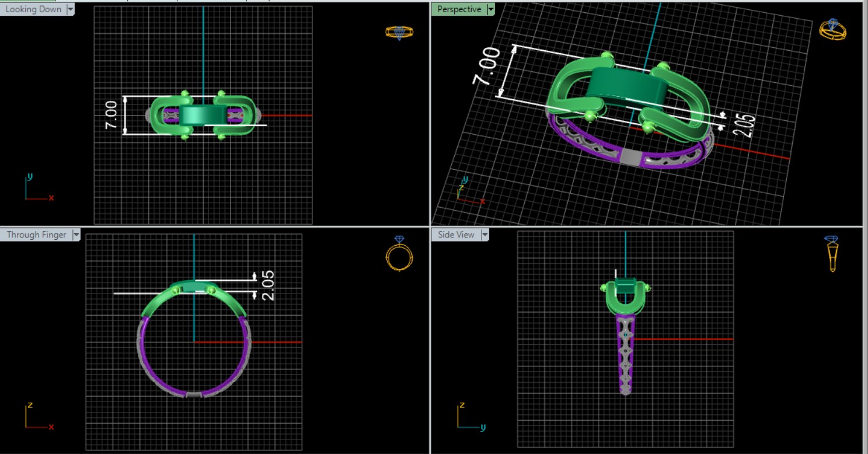Select the 7.00 dimension in Perspective view
This screenshot has height=454, width=868.
(489, 66)
